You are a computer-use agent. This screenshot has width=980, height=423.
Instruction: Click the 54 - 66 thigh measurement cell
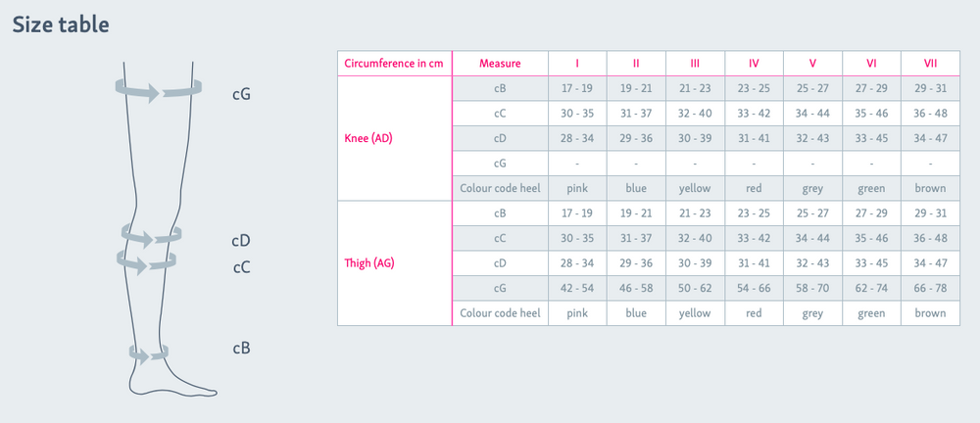pos(754,288)
